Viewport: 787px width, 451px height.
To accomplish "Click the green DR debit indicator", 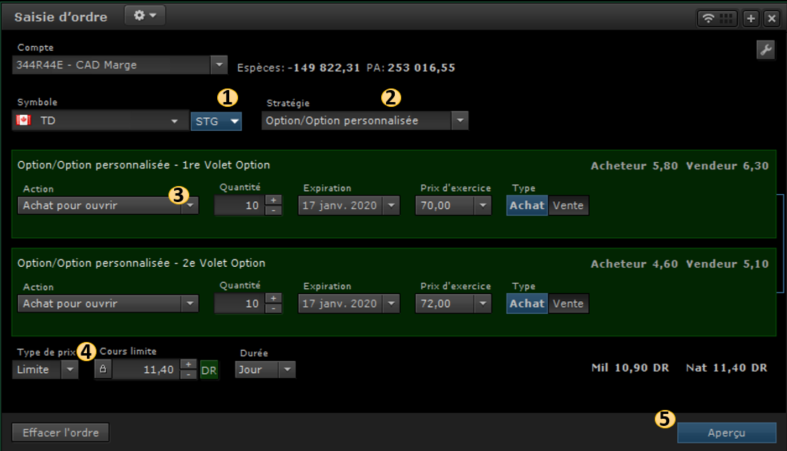I will point(209,369).
